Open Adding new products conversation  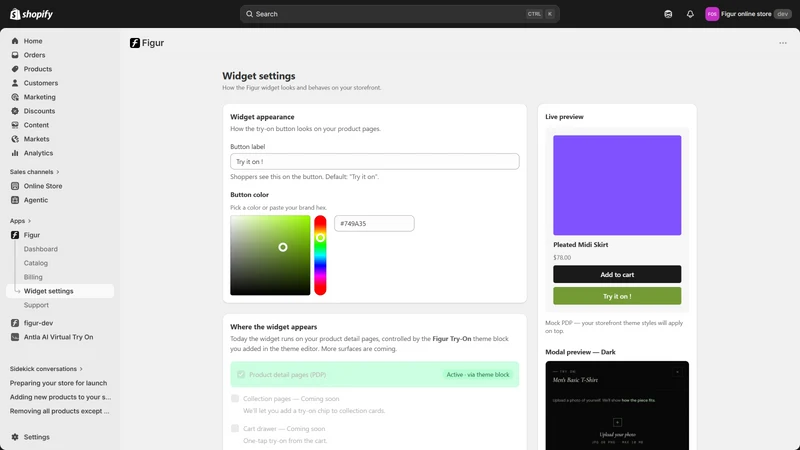[x=60, y=397]
